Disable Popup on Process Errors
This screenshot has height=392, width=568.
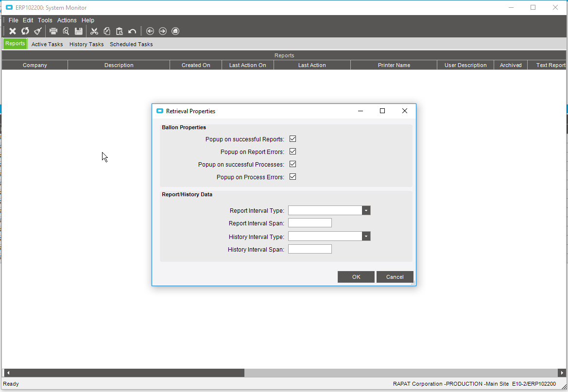point(293,177)
